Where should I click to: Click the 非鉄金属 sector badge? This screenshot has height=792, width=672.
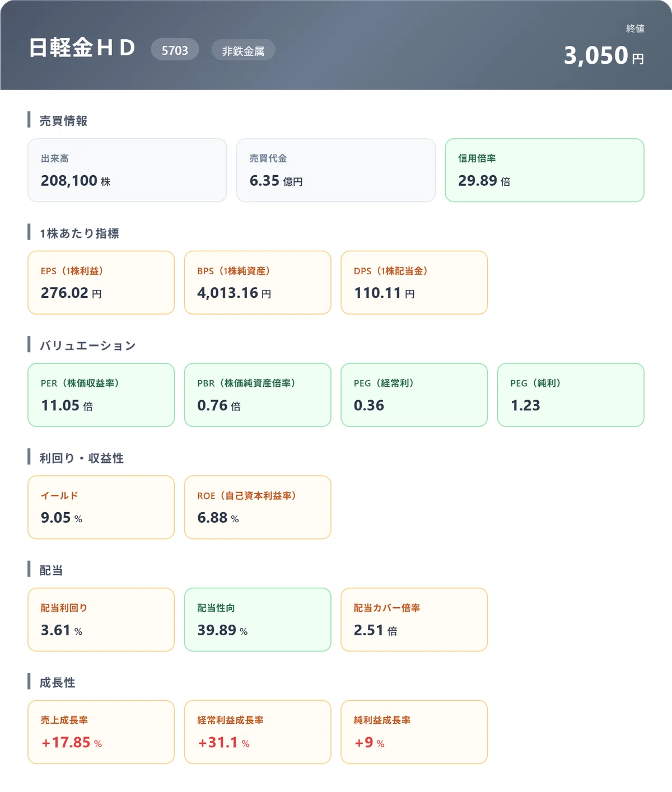coord(243,50)
